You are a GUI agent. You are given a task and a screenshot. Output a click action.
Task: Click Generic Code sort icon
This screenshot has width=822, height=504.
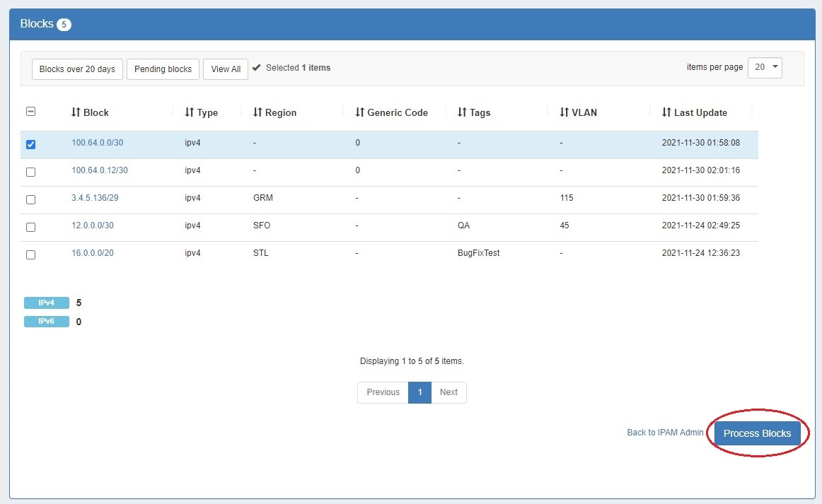359,112
